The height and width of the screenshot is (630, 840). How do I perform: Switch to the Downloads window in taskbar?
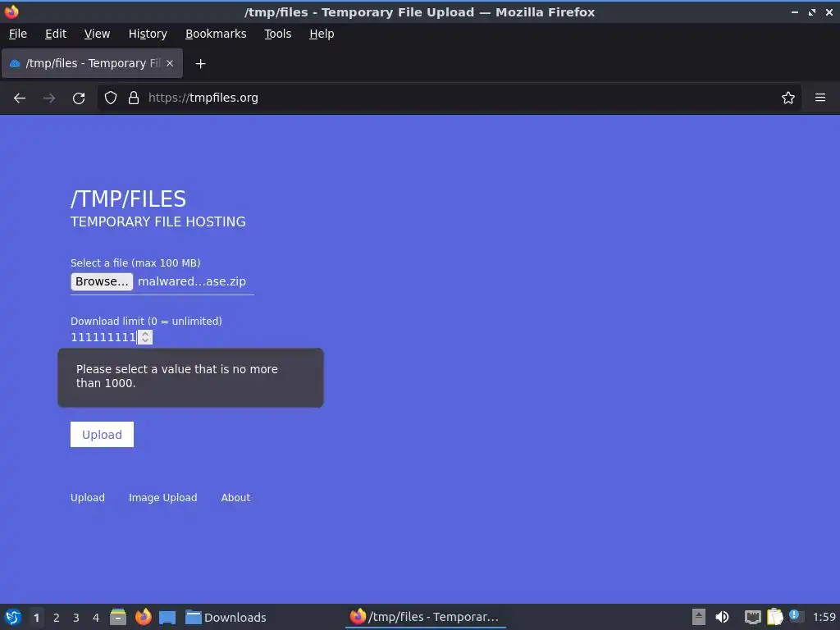click(226, 618)
